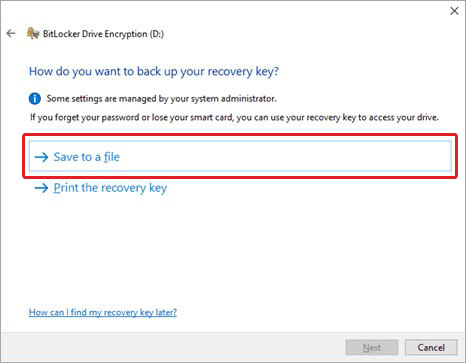Click the managed by system administrator notice text
The height and width of the screenshot is (363, 466).
[x=161, y=99]
